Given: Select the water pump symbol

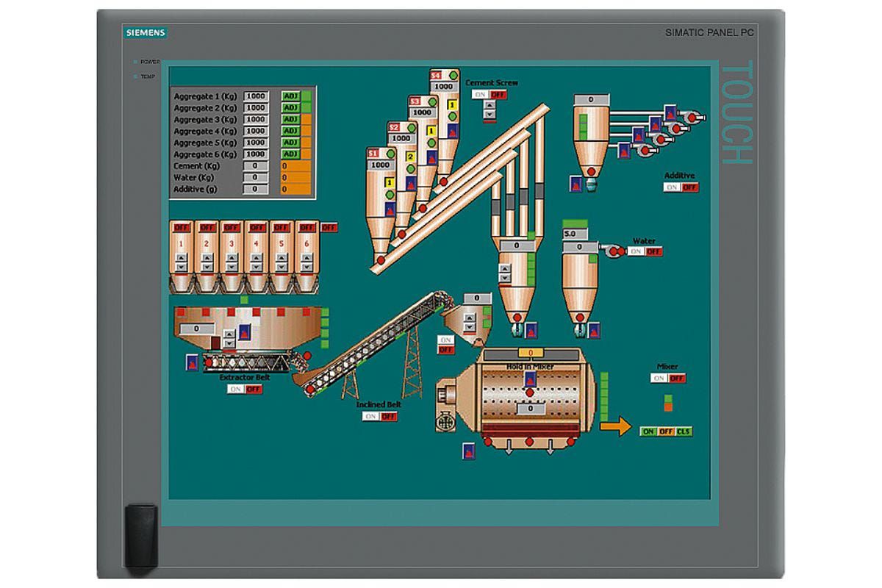Looking at the screenshot, I should click(x=614, y=251).
